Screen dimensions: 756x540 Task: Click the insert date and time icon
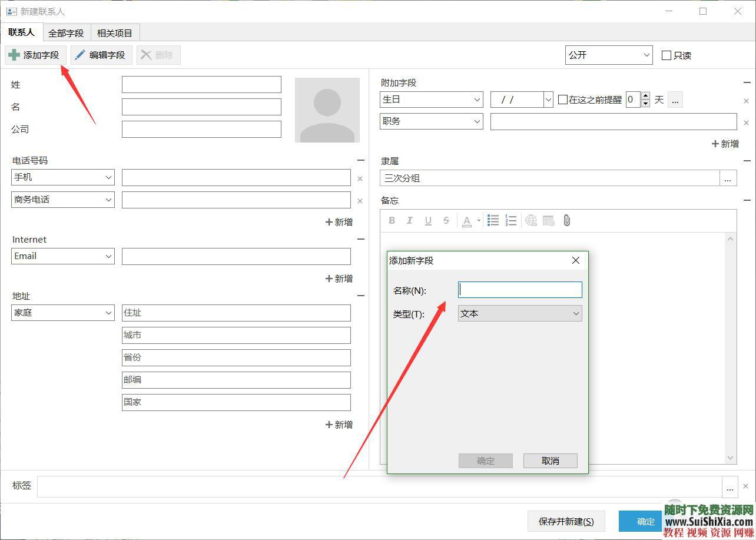tap(549, 221)
